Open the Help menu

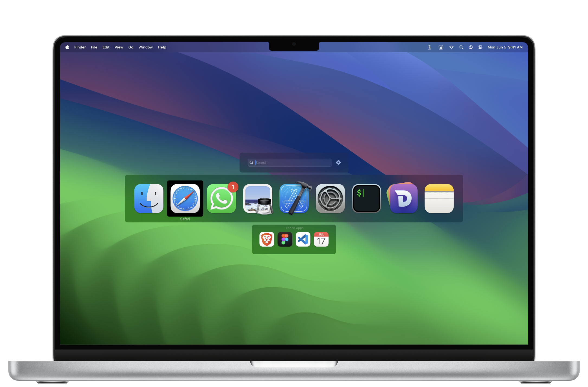tap(162, 47)
